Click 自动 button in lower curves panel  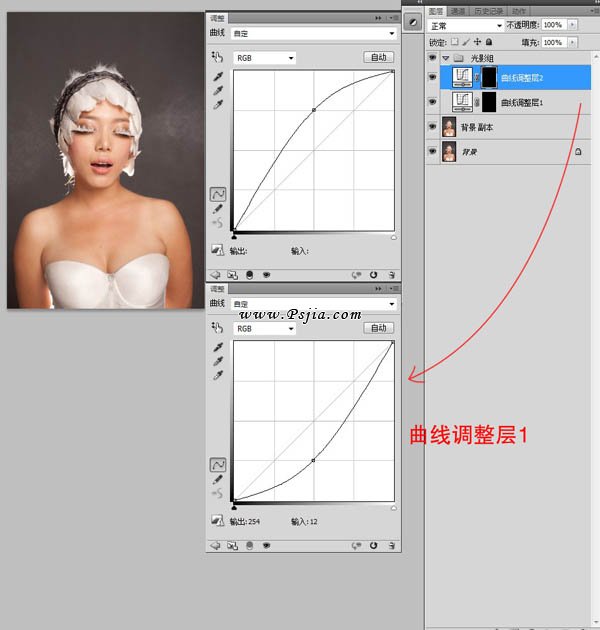pyautogui.click(x=378, y=328)
